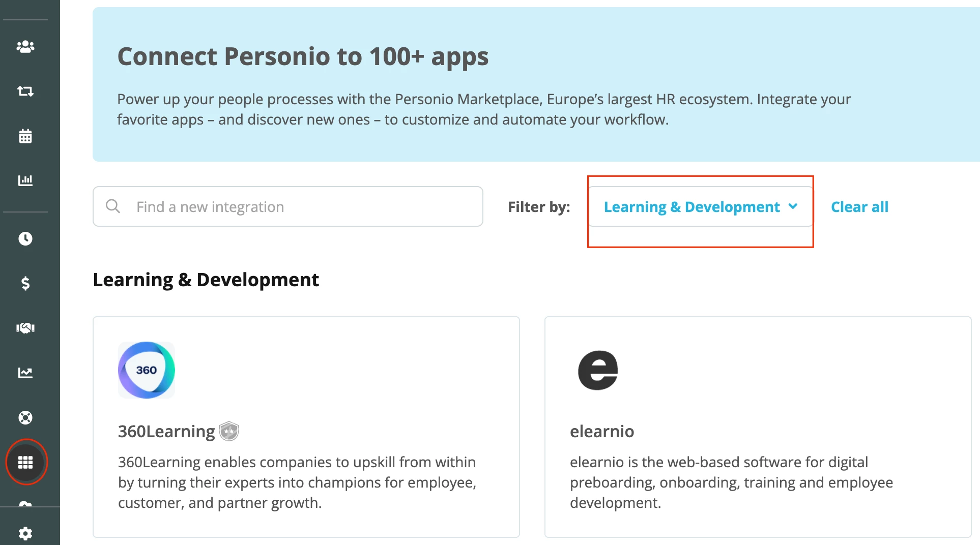The width and height of the screenshot is (980, 545).
Task: Click the Filter by: label
Action: pos(539,207)
